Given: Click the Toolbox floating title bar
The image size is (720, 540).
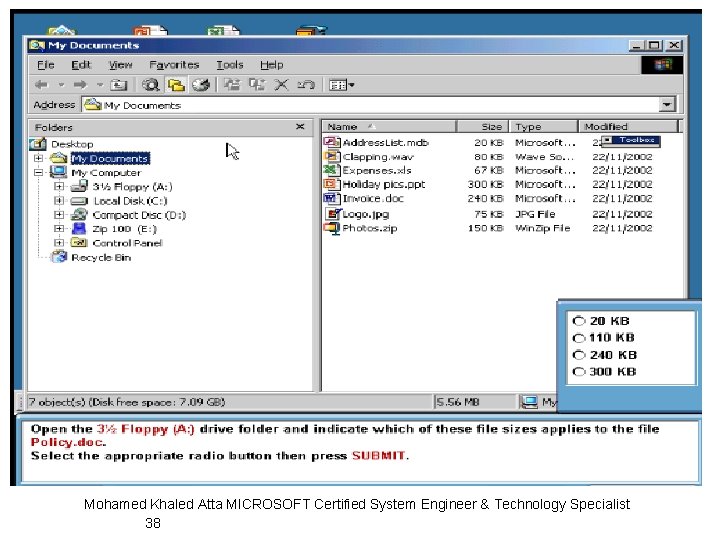Looking at the screenshot, I should click(631, 140).
